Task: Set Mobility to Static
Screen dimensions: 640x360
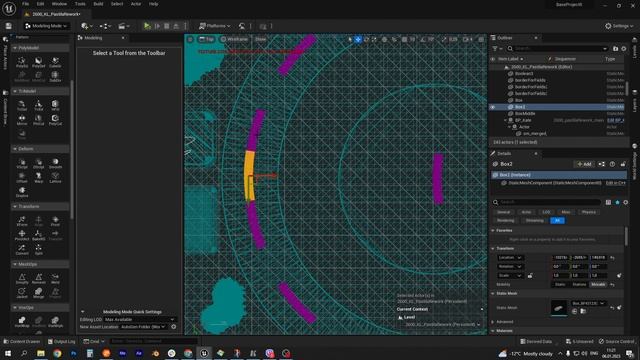Action: (x=560, y=284)
